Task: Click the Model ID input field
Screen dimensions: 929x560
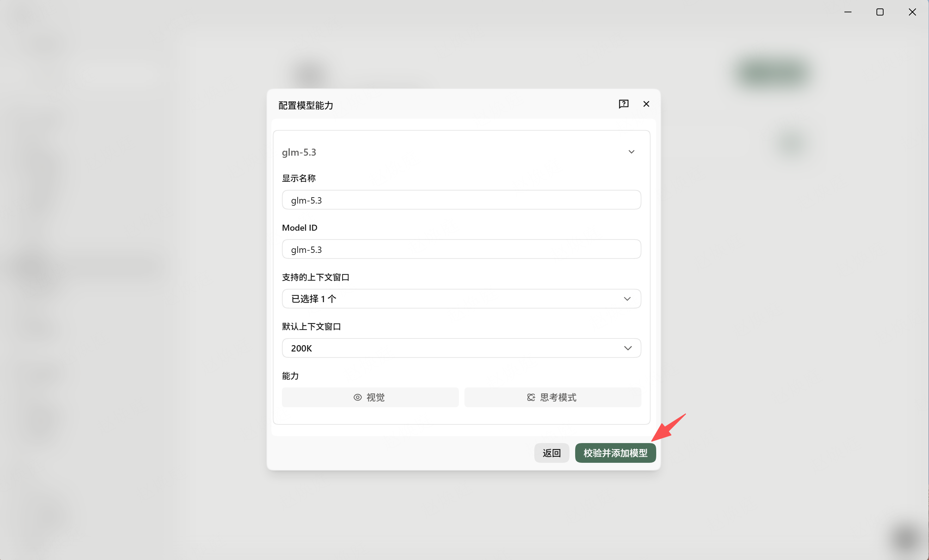Action: click(x=461, y=249)
